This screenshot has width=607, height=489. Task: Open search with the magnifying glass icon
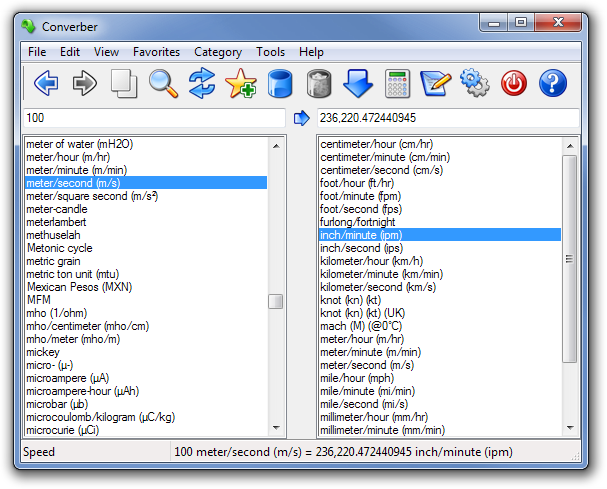pos(163,83)
